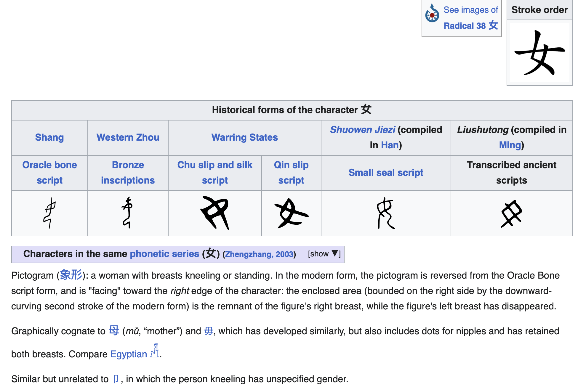Open the Chu slip and silk glyph image
Image resolution: width=586 pixels, height=392 pixels.
[x=215, y=213]
